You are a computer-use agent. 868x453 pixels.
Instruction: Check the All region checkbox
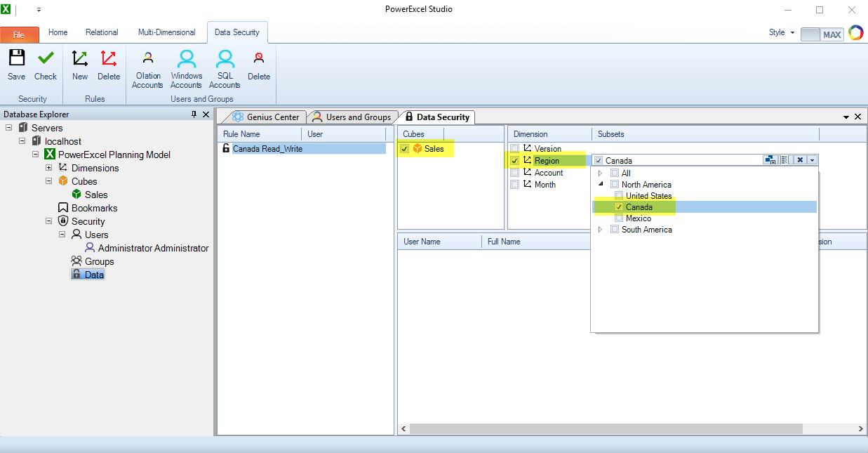[x=615, y=173]
